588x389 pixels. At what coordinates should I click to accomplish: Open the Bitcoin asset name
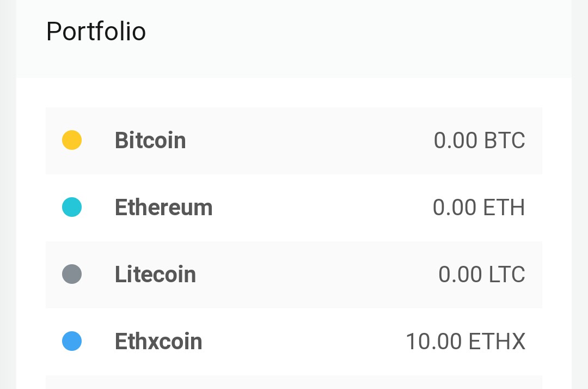[x=150, y=141]
